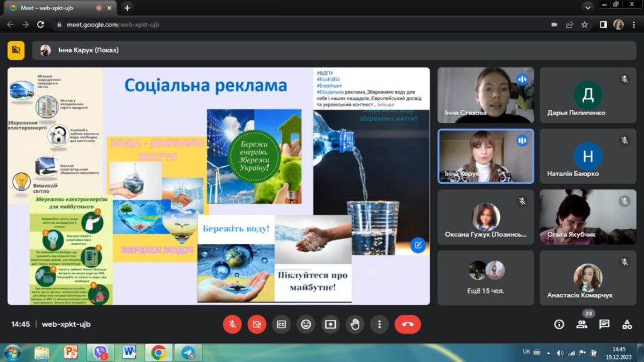644x362 pixels.
Task: Open emoji reactions in Meet
Action: pos(306,324)
